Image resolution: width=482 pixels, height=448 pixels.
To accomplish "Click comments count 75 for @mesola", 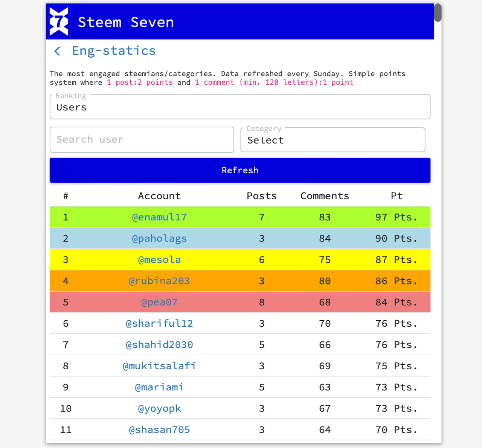I will pyautogui.click(x=325, y=260).
